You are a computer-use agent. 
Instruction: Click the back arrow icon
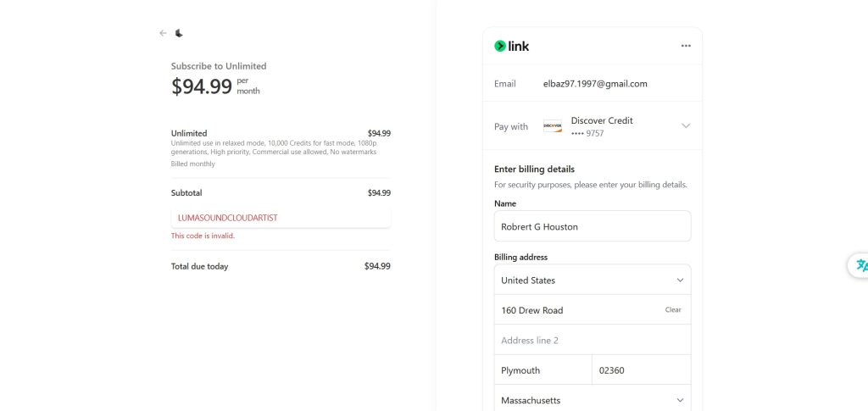point(163,33)
